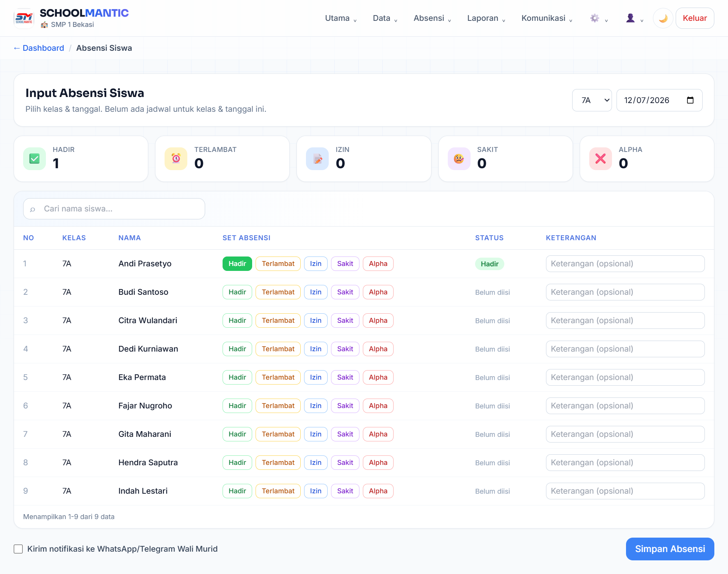
Task: Expand the Komunikasi menu
Action: click(x=547, y=18)
